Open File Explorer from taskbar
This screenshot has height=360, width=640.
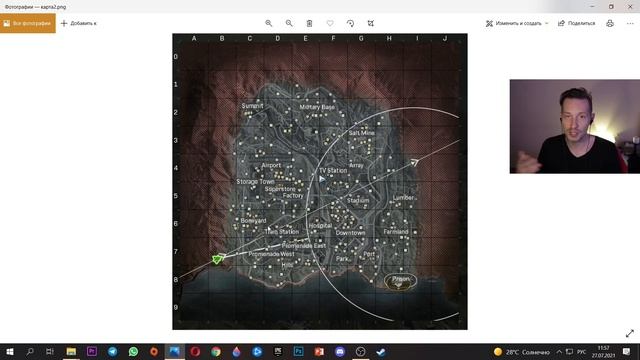71,351
